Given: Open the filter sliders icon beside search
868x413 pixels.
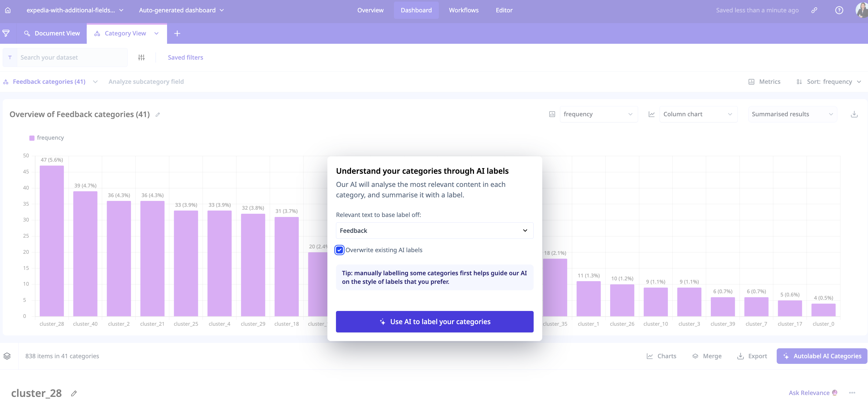Looking at the screenshot, I should (141, 58).
